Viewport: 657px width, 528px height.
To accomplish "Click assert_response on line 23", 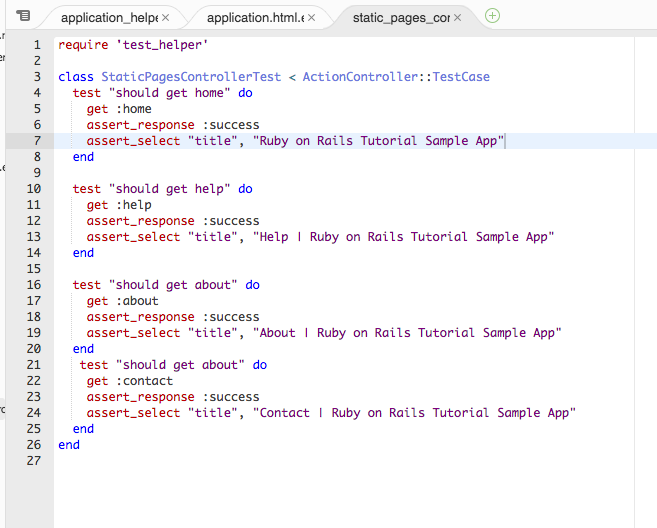I will 140,397.
